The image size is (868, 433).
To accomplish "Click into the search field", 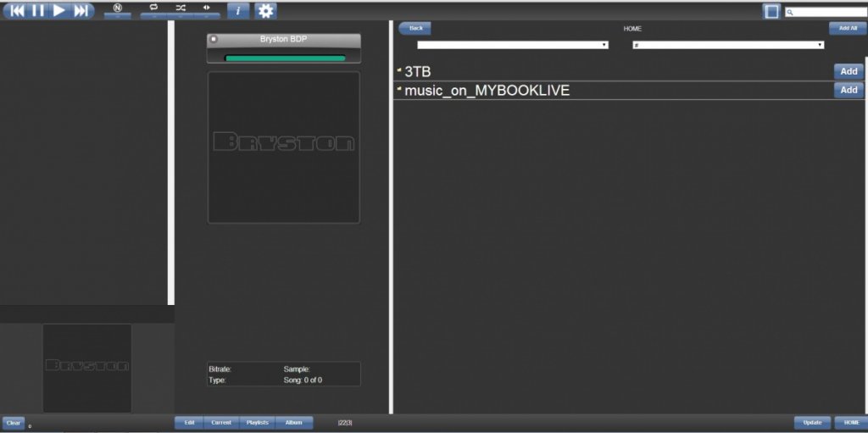I will tap(826, 12).
